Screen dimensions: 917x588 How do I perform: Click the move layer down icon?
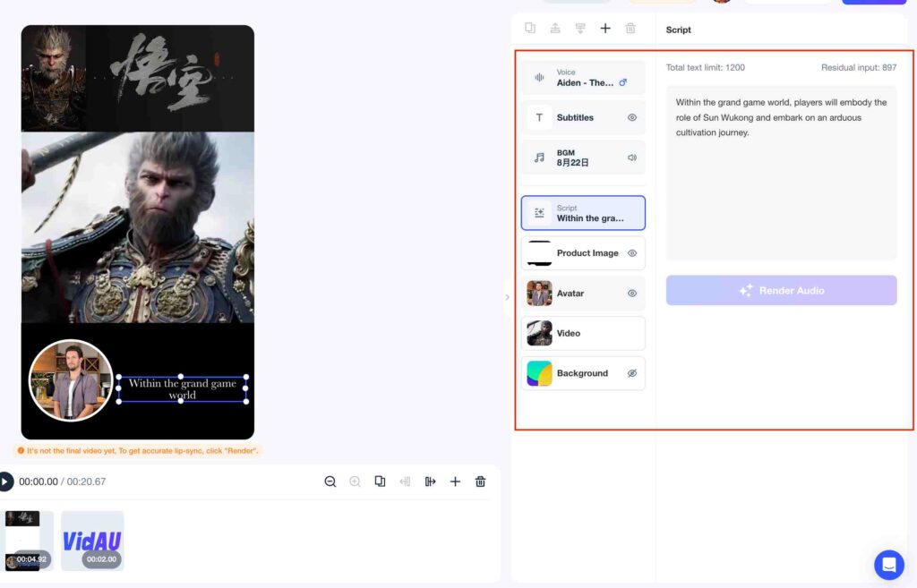(x=580, y=28)
